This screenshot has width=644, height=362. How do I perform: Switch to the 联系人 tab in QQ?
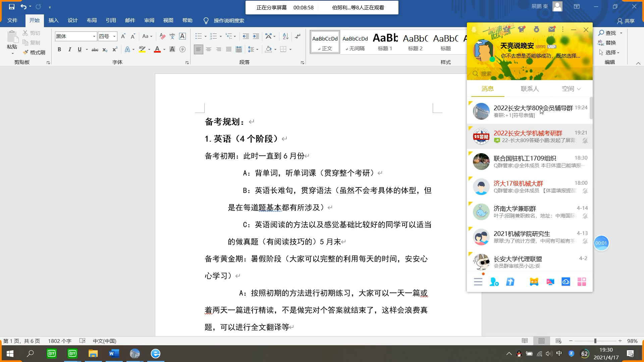(x=530, y=89)
